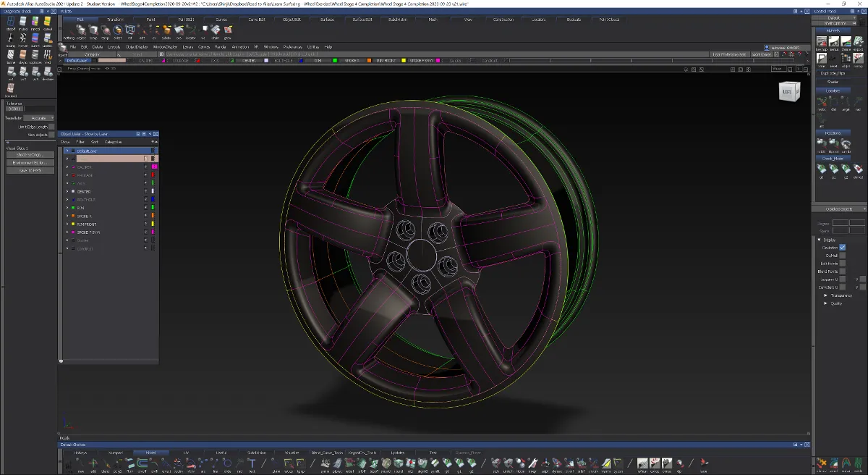Expand the CENTER layer in Object Lister
Screen dimensions: 868x475
click(x=67, y=192)
